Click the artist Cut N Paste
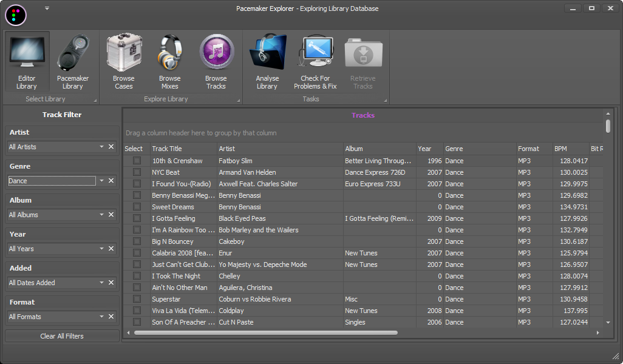623x364 pixels. point(236,322)
